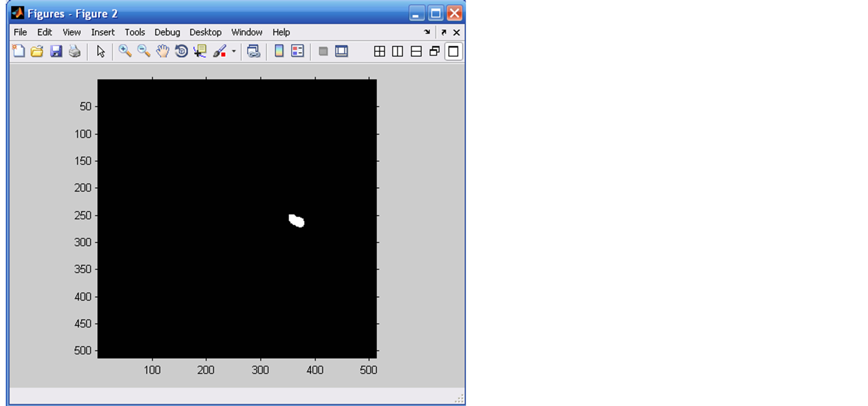Click the MATLAB logo in the title bar
This screenshot has width=868, height=406.
tap(18, 13)
